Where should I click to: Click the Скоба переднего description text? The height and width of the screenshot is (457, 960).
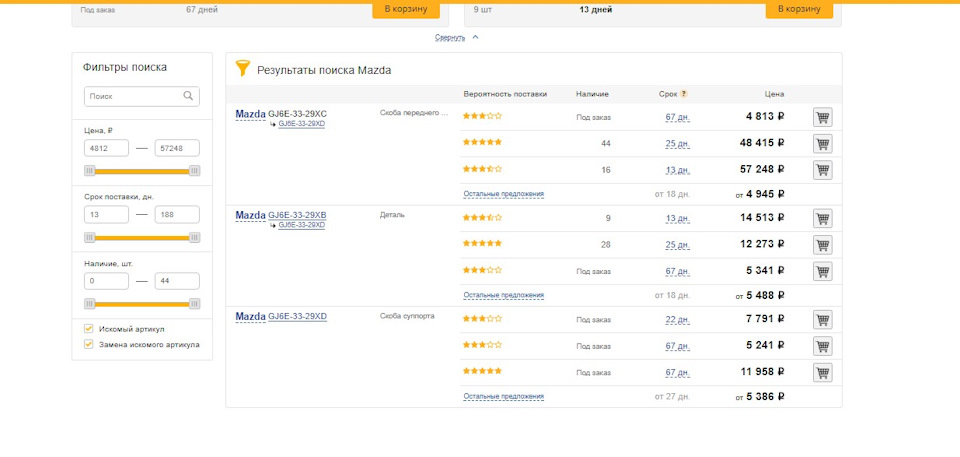414,113
